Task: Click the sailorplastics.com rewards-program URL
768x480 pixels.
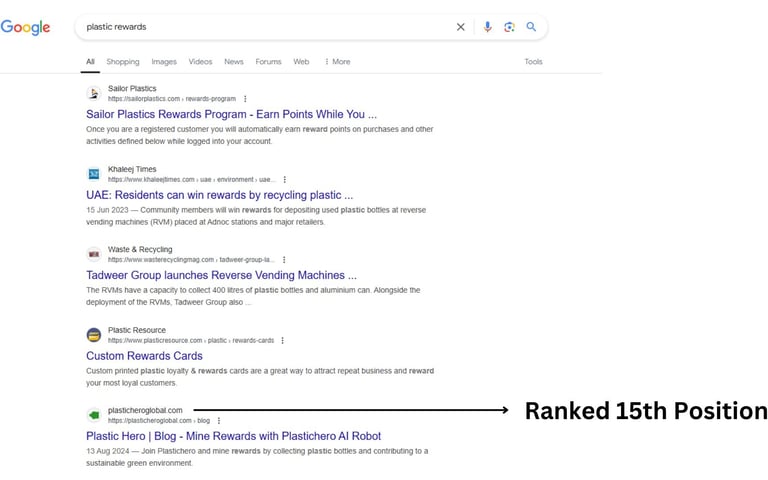Action: 172,99
